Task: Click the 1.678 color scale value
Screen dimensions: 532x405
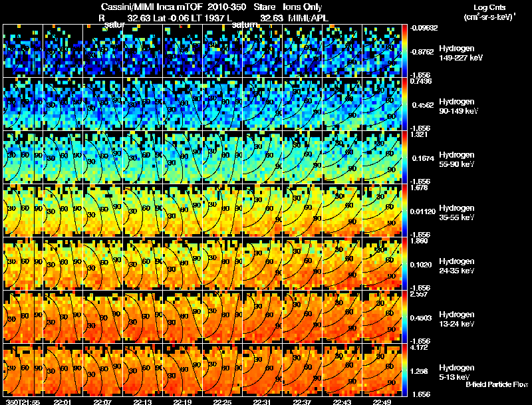Action: point(419,188)
